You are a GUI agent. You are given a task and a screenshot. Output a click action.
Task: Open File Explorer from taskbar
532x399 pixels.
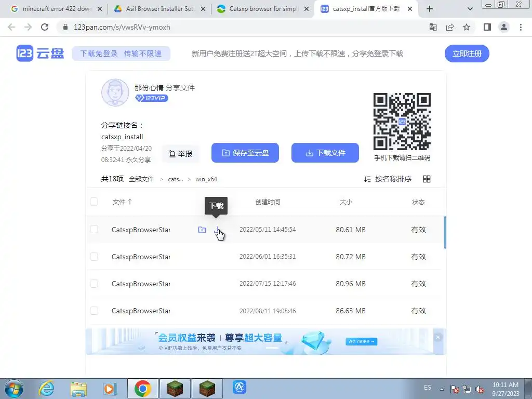pos(78,389)
